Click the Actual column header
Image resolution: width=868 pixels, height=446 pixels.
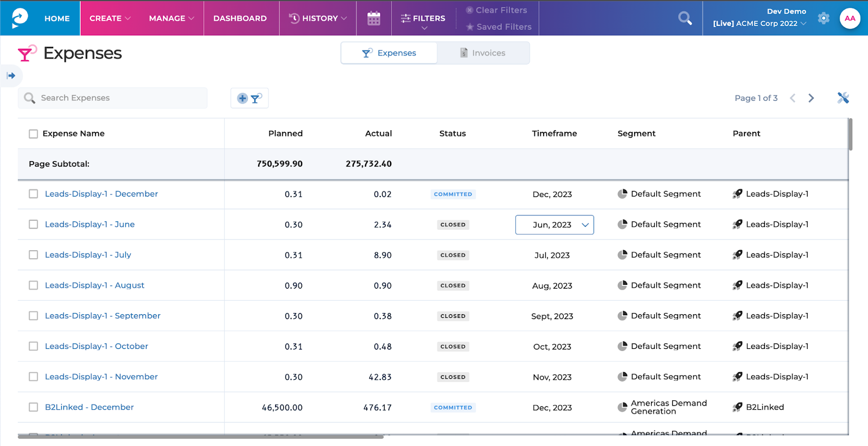[378, 133]
